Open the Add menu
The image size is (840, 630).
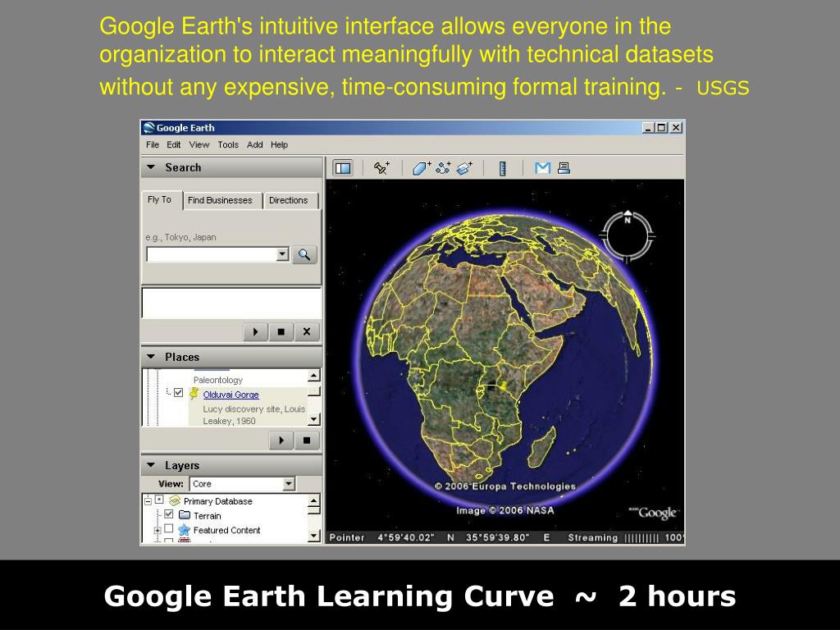click(254, 144)
